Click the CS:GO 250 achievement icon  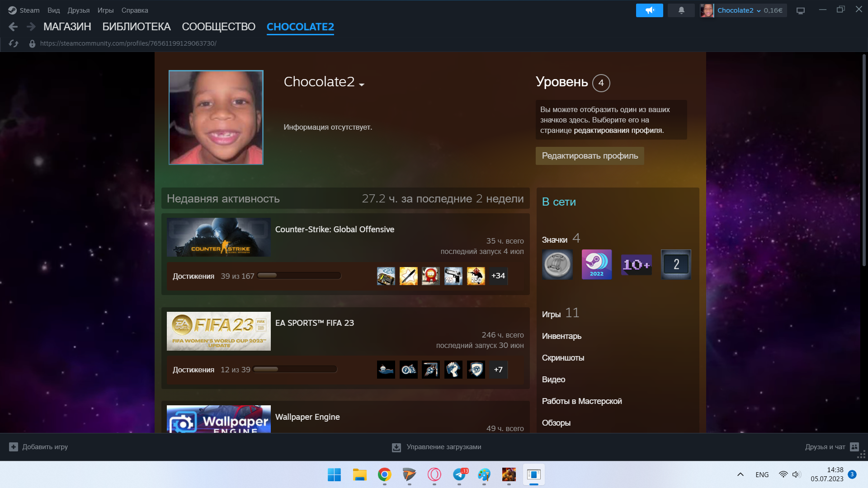(x=476, y=276)
